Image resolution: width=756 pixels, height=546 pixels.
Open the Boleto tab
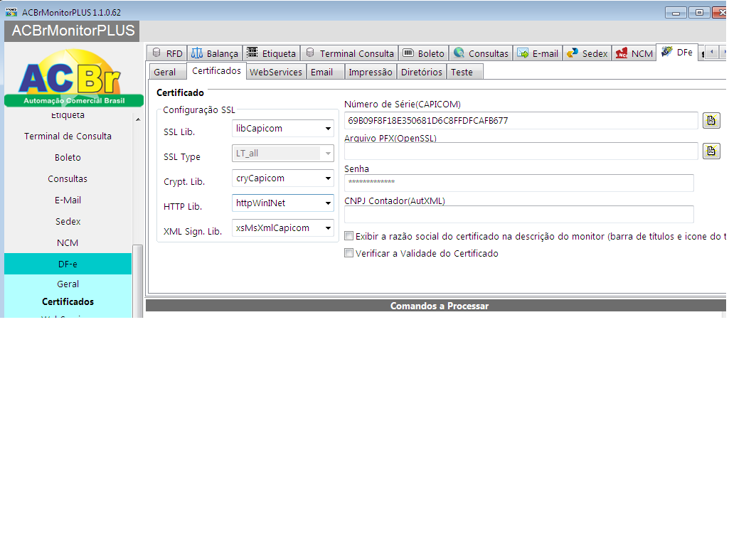[424, 53]
